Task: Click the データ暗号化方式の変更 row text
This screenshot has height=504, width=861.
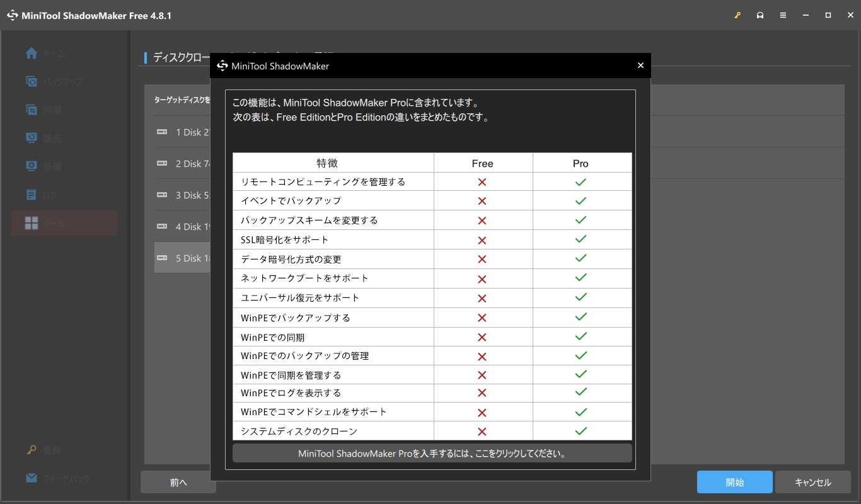Action: (x=291, y=260)
